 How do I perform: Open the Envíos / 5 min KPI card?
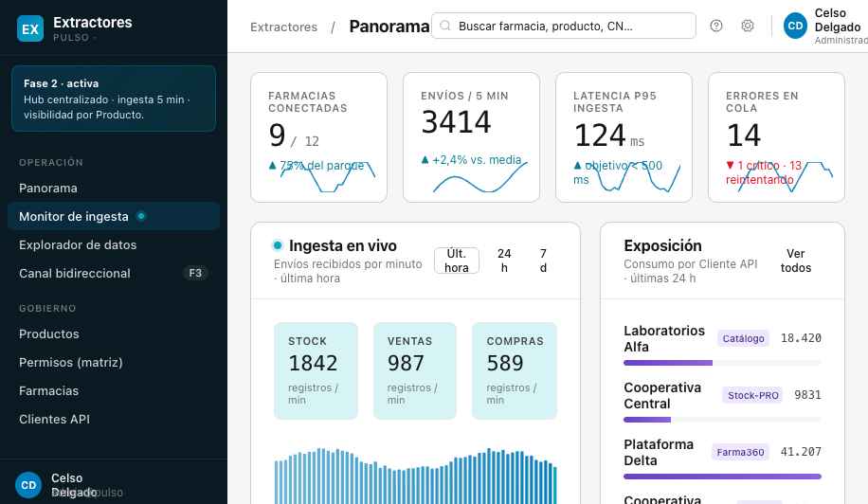point(471,137)
